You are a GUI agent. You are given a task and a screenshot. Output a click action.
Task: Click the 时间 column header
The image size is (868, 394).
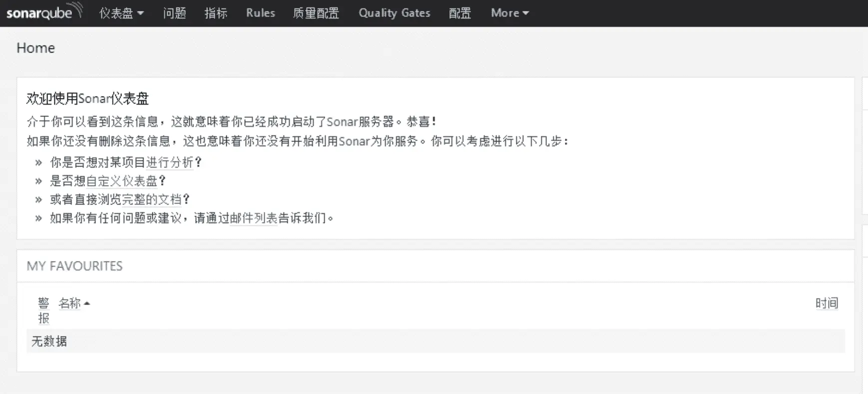827,303
